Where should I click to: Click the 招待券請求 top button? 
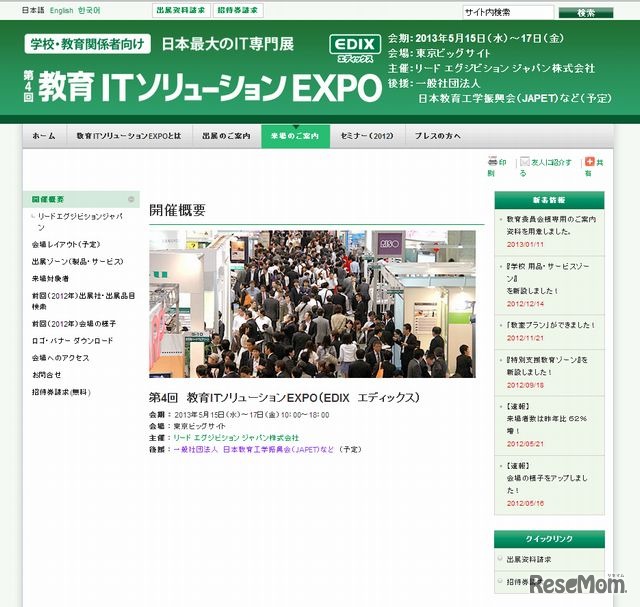point(238,11)
